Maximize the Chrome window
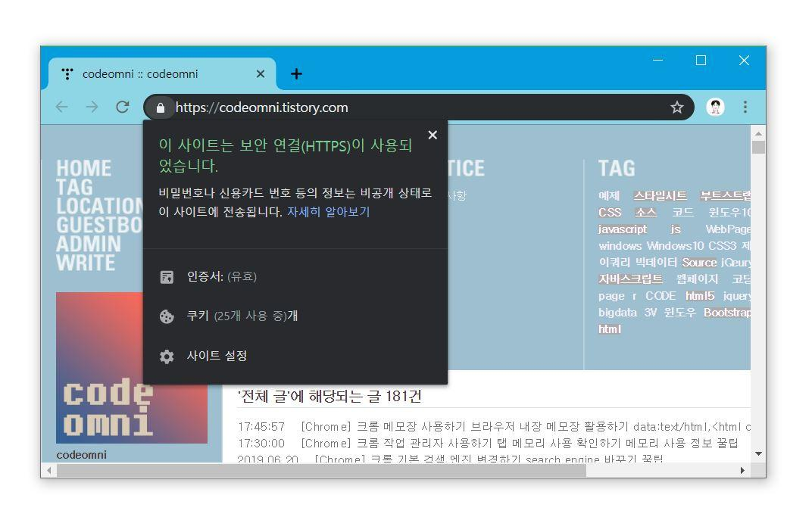This screenshot has height=517, width=812. click(701, 61)
